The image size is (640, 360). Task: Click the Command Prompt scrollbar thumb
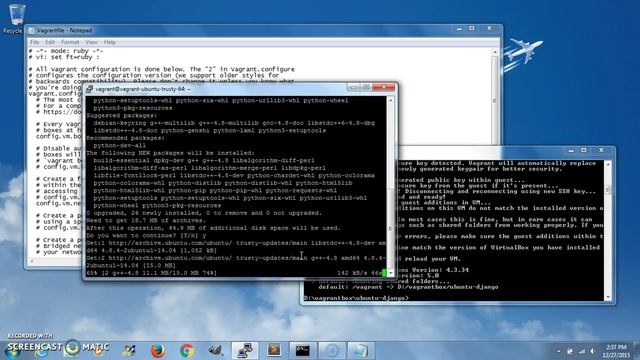(x=608, y=190)
